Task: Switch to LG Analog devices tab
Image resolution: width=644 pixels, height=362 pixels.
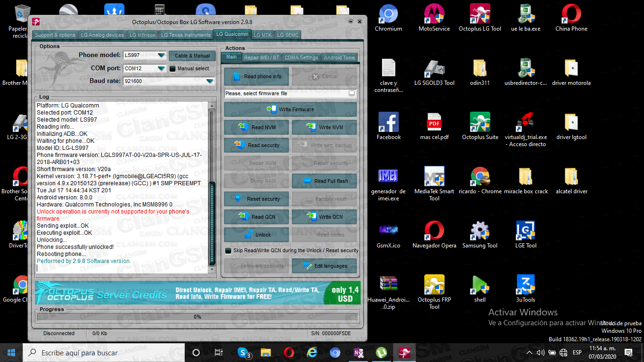Action: (102, 35)
